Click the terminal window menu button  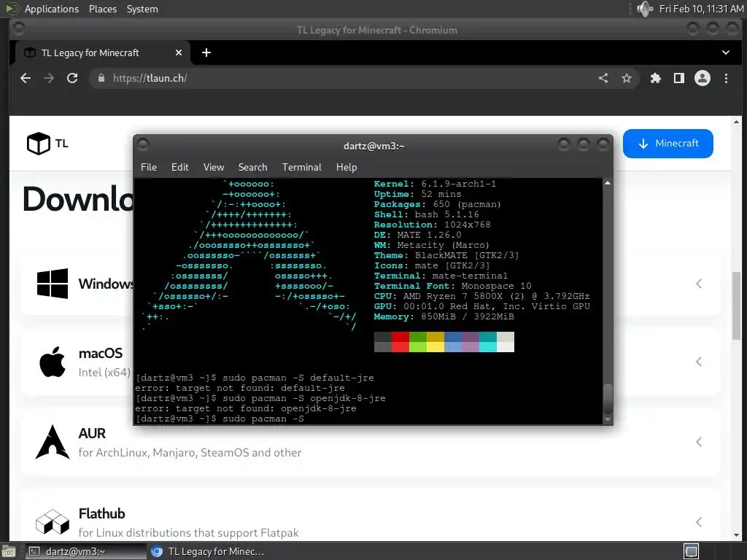click(x=143, y=144)
